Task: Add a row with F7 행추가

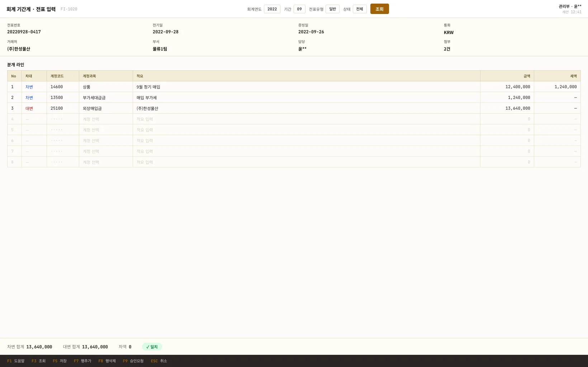Action: point(82,361)
